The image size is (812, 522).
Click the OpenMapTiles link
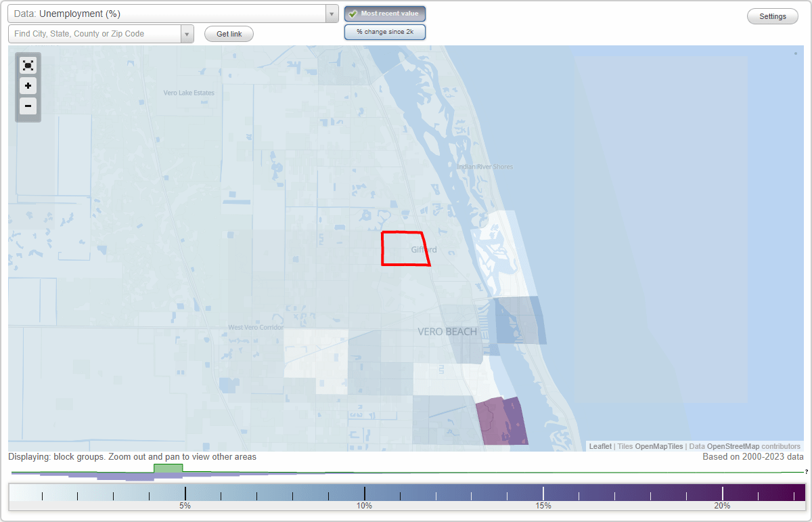pyautogui.click(x=658, y=446)
